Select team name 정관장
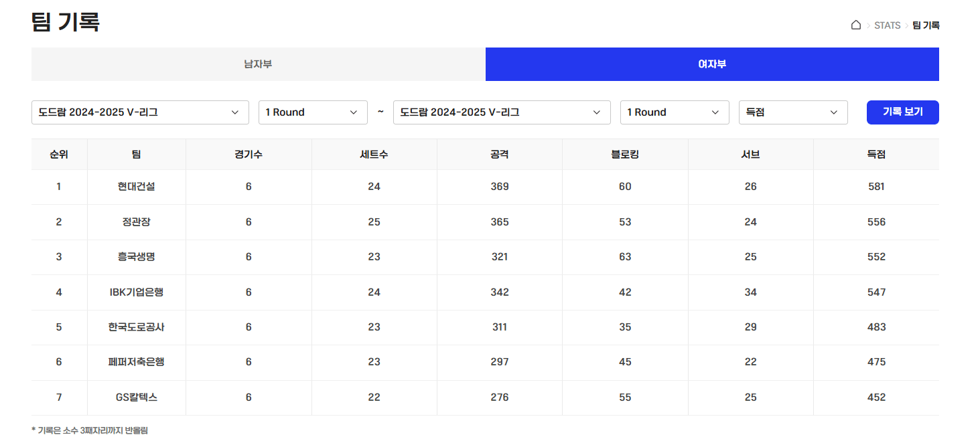980x441 pixels. (x=136, y=222)
